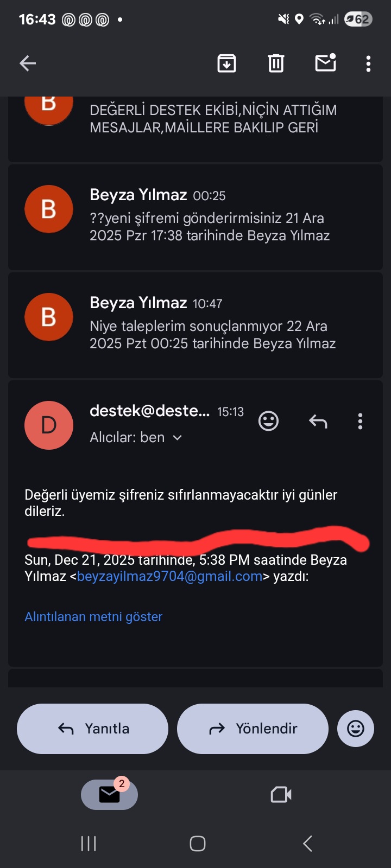Mark the conversation as unread
Viewport: 391px width, 868px height.
[x=325, y=63]
